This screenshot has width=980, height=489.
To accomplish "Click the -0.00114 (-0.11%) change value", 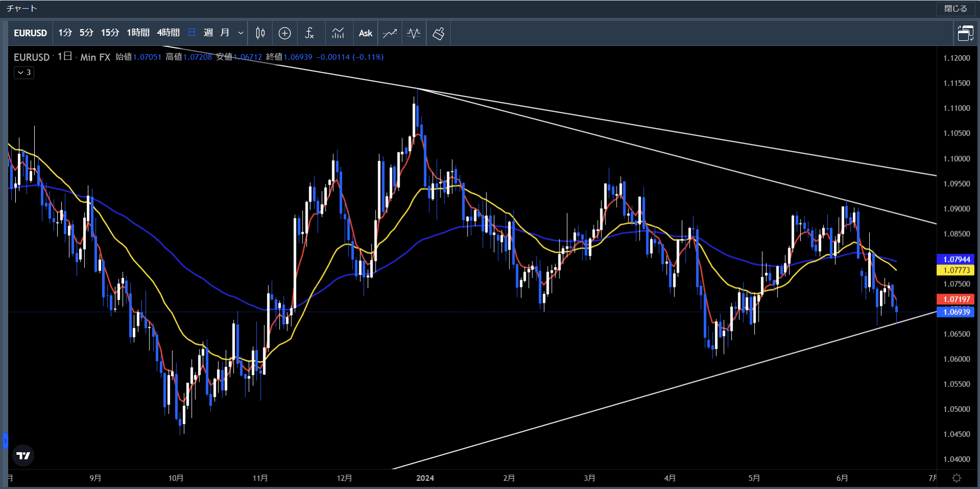I will coord(350,57).
